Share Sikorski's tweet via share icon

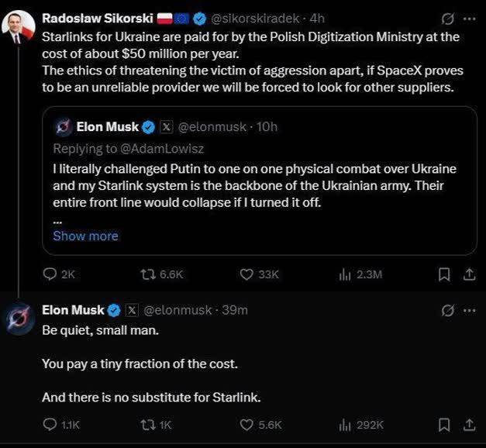468,274
